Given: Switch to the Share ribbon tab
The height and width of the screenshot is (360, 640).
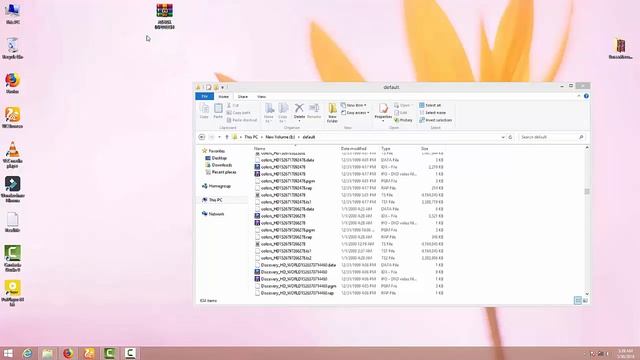Looking at the screenshot, I should (x=242, y=97).
